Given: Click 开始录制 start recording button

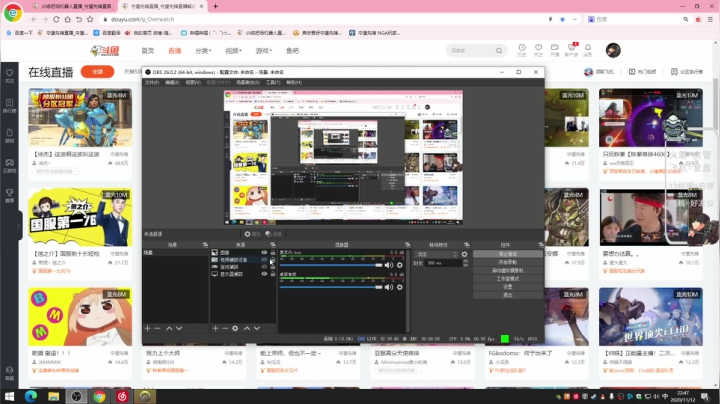Looking at the screenshot, I should tap(508, 262).
